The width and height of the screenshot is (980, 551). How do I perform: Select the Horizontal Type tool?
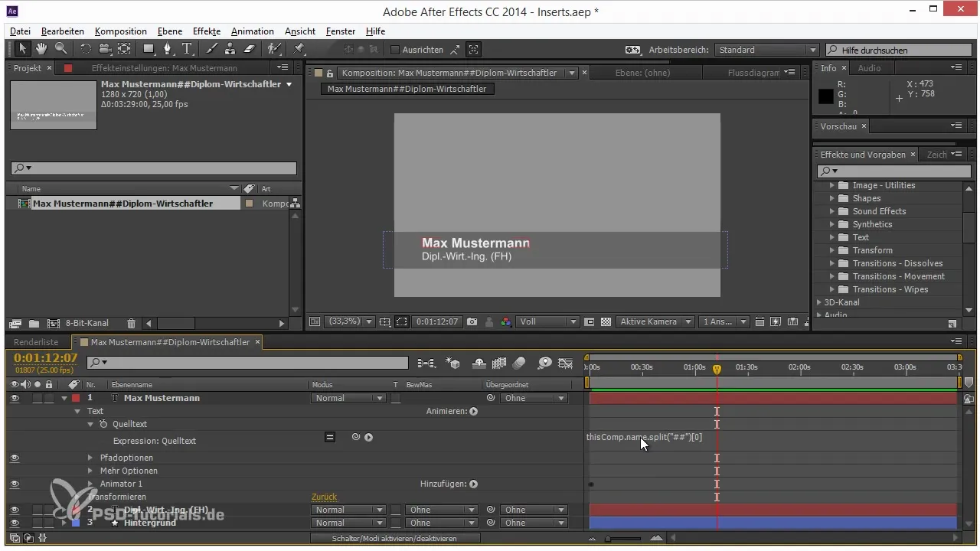tap(188, 49)
